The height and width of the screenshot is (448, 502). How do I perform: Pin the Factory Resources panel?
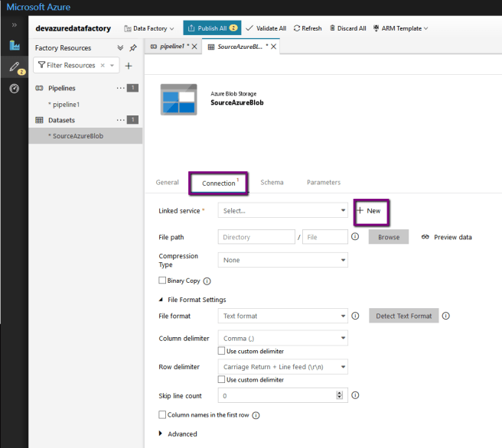pyautogui.click(x=133, y=47)
